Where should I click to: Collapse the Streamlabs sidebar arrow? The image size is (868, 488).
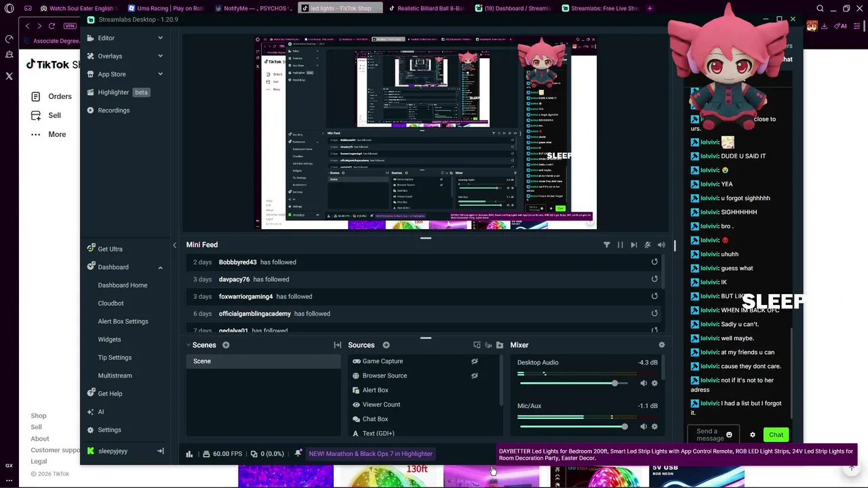pos(174,245)
